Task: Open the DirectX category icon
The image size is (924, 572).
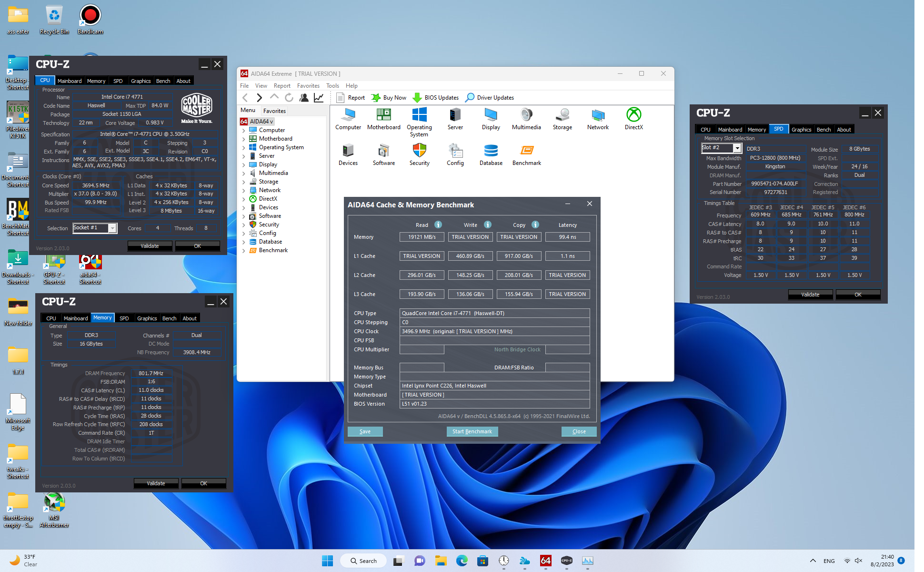Action: tap(634, 119)
